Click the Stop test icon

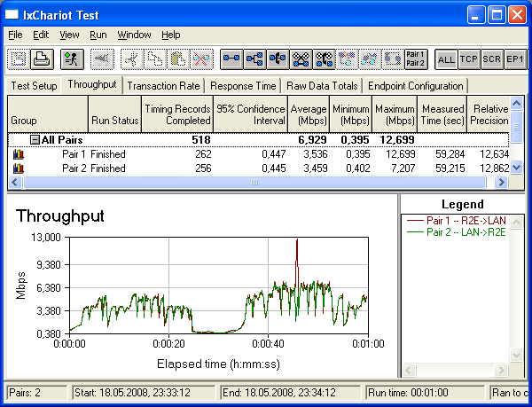pyautogui.click(x=102, y=59)
